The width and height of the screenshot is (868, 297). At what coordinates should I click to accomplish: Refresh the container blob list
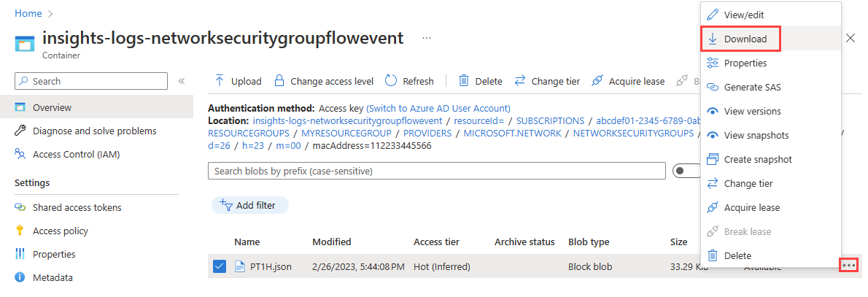391,81
